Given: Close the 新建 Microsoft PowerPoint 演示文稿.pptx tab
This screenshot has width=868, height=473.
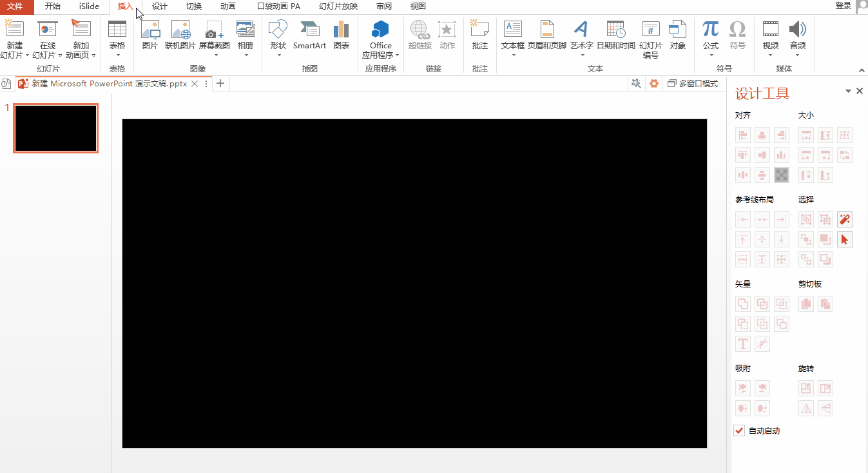Looking at the screenshot, I should [x=195, y=84].
